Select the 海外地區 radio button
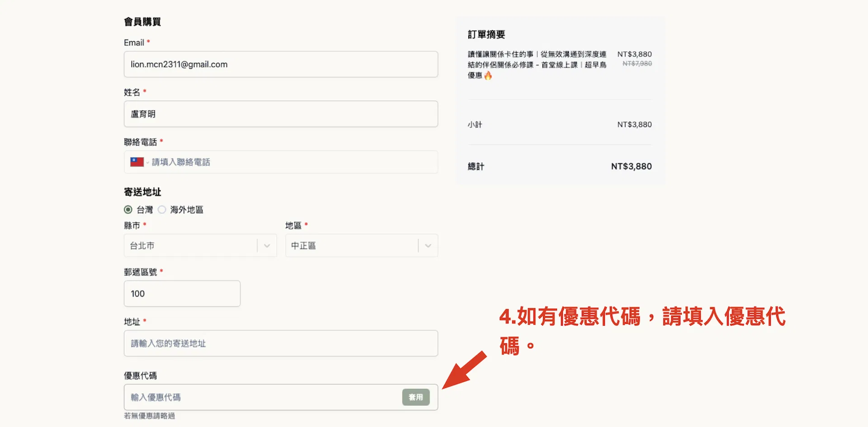Image resolution: width=868 pixels, height=427 pixels. click(x=162, y=209)
